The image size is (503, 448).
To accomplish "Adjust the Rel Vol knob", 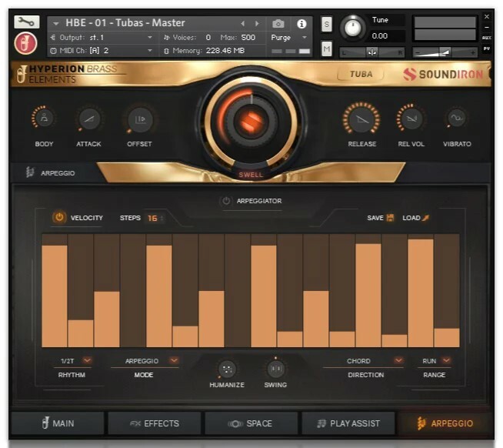I will pyautogui.click(x=411, y=119).
